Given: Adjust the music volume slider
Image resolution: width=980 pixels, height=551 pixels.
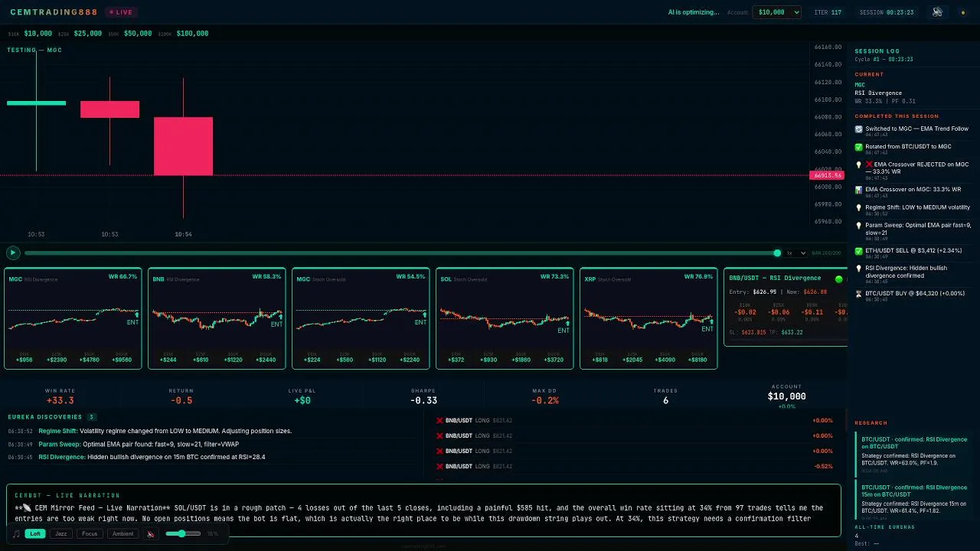Looking at the screenshot, I should [184, 533].
